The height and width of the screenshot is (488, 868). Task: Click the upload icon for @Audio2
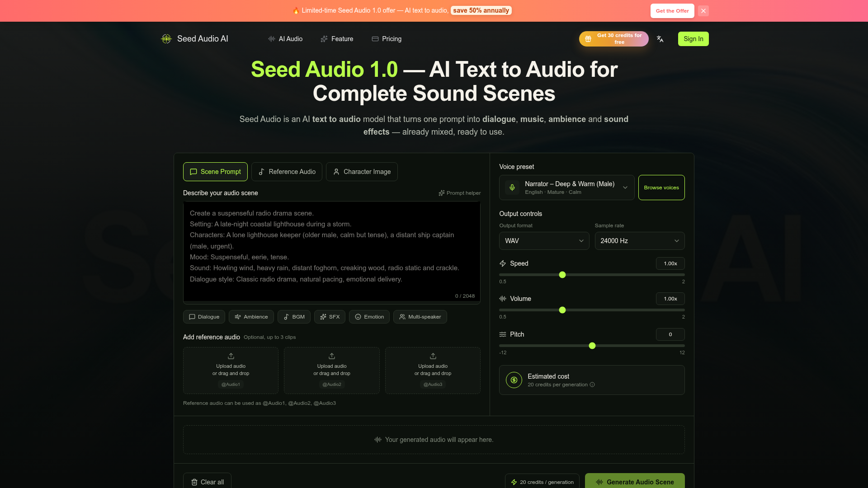(332, 356)
